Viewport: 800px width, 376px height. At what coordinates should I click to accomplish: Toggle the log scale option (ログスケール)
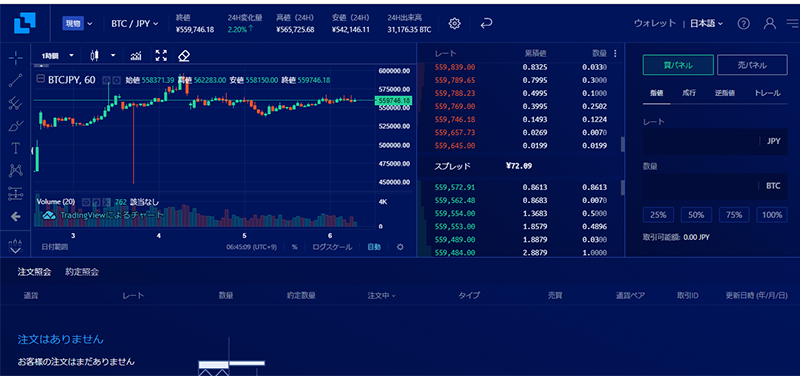pos(332,247)
